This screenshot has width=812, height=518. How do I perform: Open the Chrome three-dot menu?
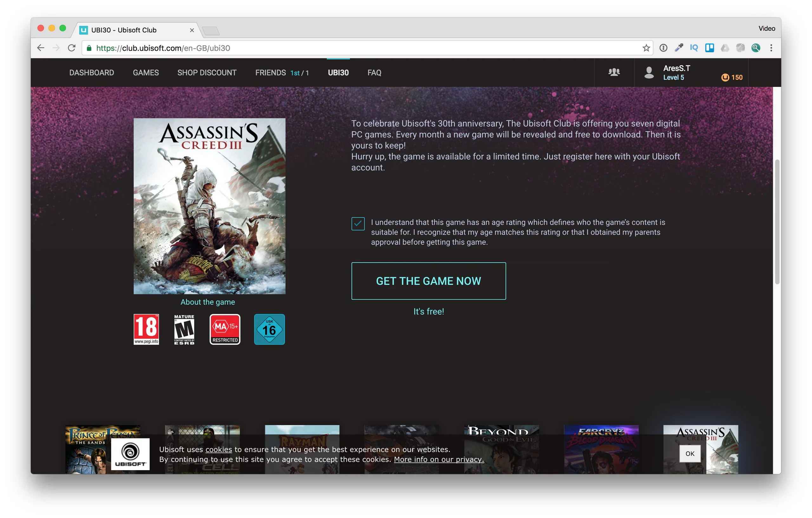point(771,48)
